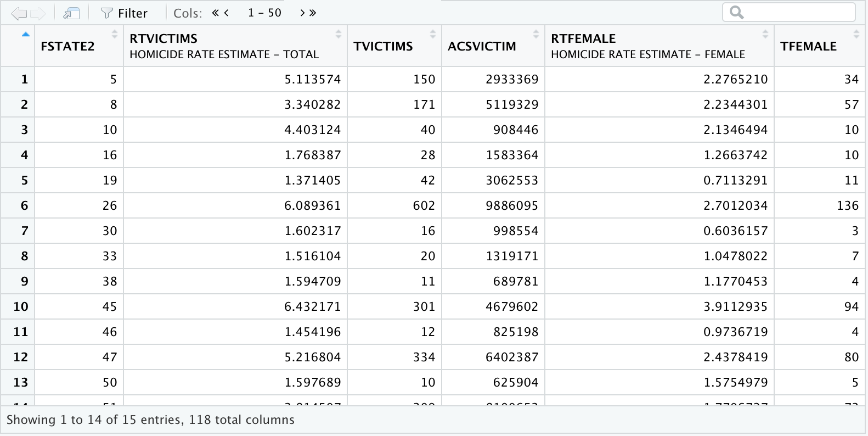This screenshot has height=436, width=868.
Task: Click the RTFEMALE column header
Action: pyautogui.click(x=647, y=46)
